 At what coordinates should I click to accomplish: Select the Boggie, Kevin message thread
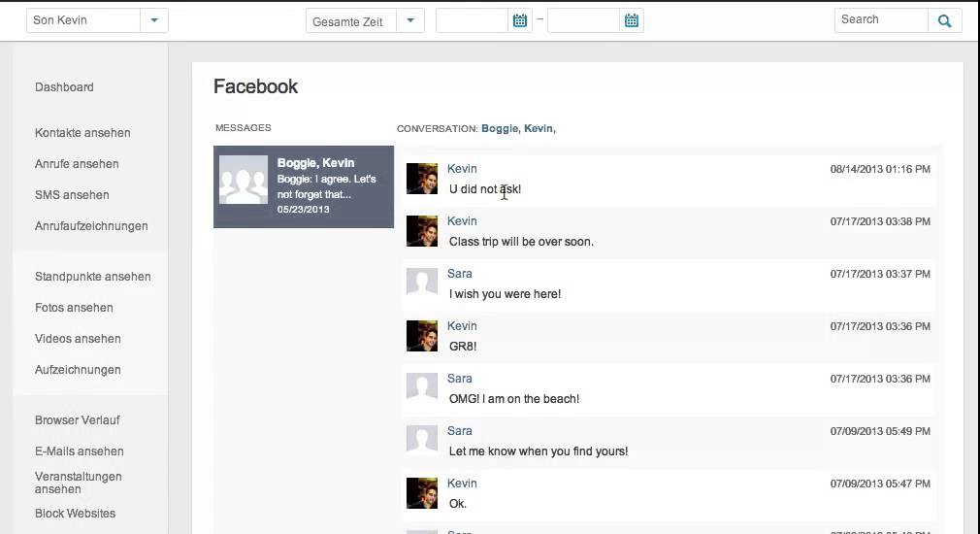(304, 186)
